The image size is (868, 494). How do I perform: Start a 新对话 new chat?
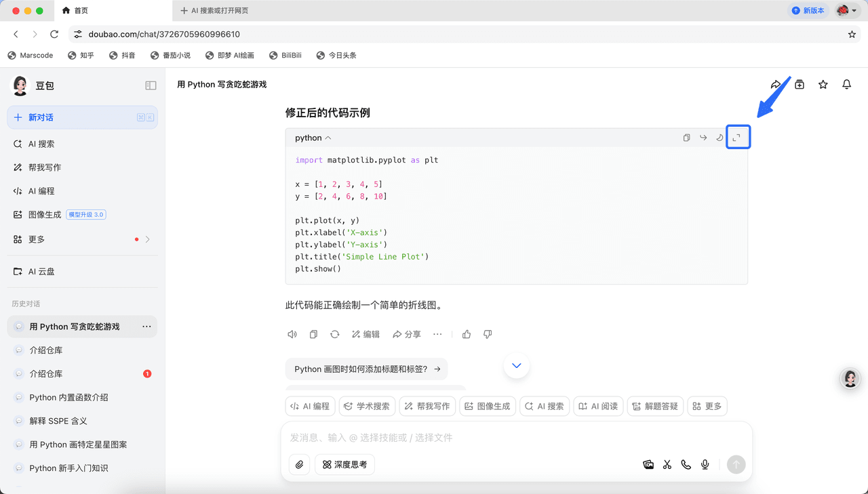tap(82, 117)
